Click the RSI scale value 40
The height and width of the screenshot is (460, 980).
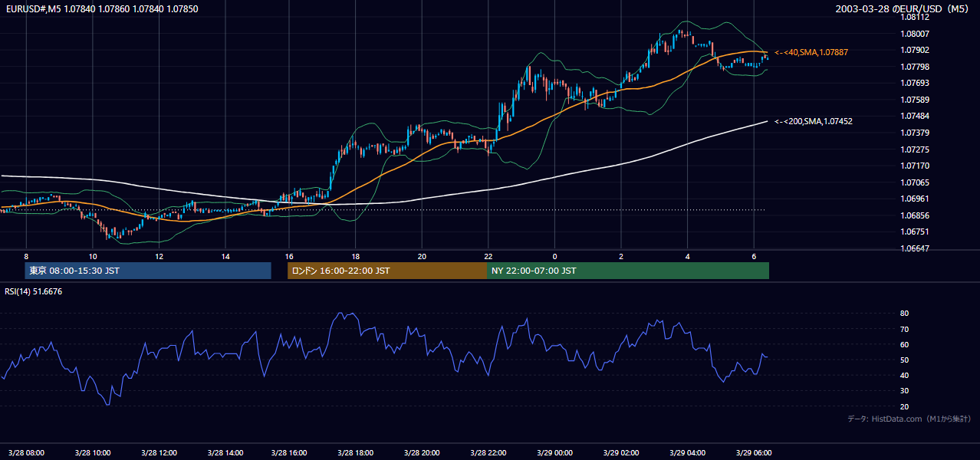pos(904,376)
